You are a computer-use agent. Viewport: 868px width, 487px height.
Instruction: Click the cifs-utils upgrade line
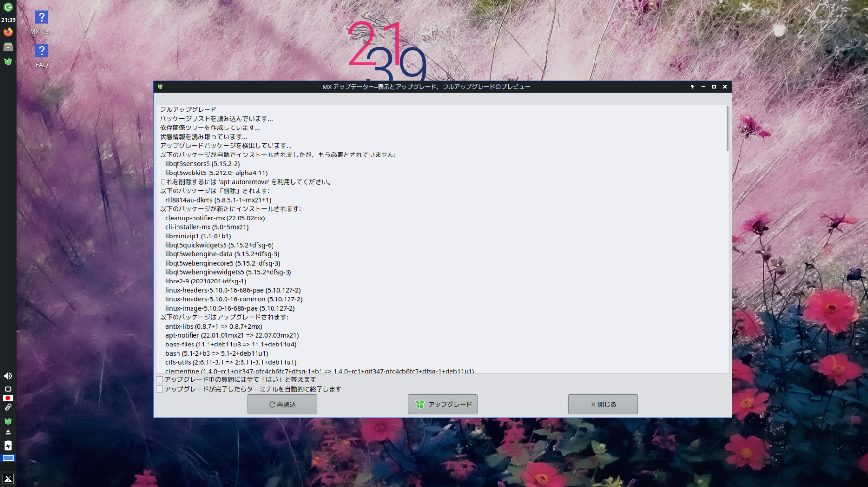(x=231, y=363)
